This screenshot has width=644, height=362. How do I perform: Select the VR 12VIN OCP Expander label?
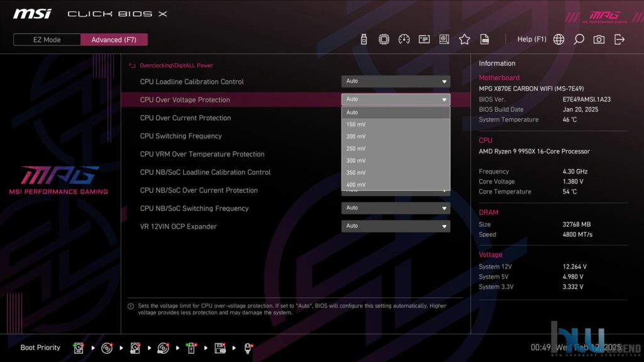pyautogui.click(x=178, y=226)
